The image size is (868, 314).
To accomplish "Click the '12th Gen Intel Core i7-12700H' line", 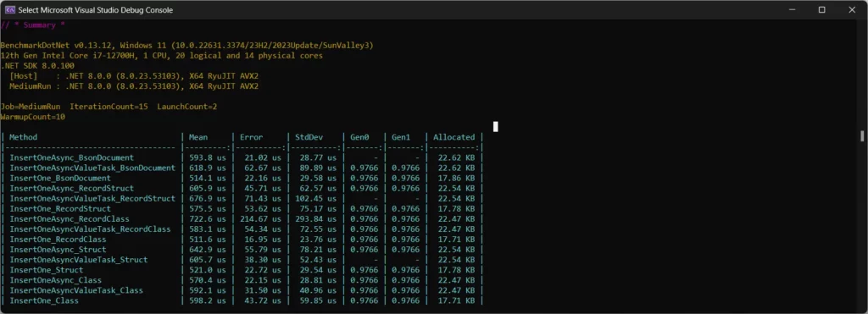I will tap(162, 56).
